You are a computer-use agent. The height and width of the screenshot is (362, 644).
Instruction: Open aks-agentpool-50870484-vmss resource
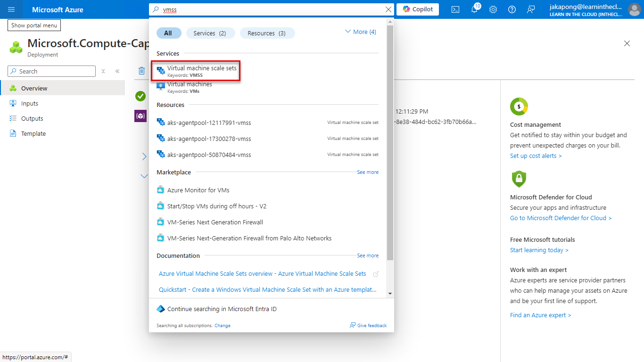267,155
